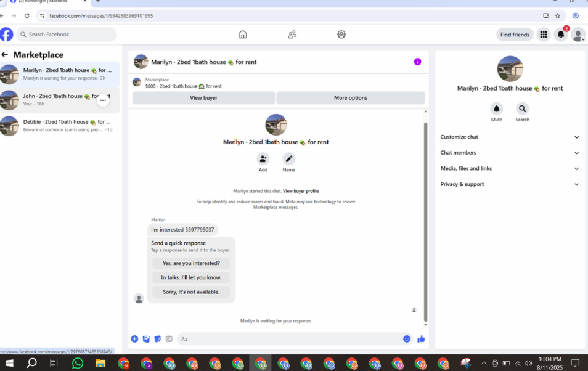Screen dimensions: 588x371
Task: Select Marilyn's conversation in the list
Action: [x=60, y=74]
